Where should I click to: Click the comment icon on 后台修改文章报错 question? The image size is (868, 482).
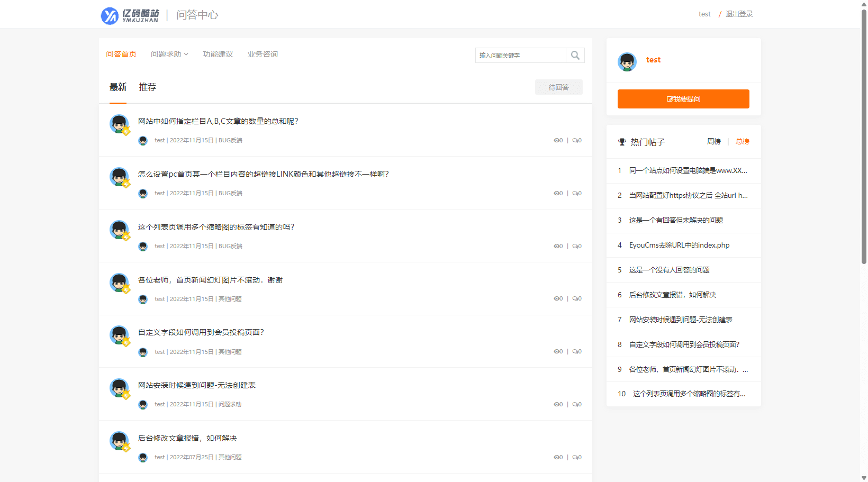[x=574, y=457]
